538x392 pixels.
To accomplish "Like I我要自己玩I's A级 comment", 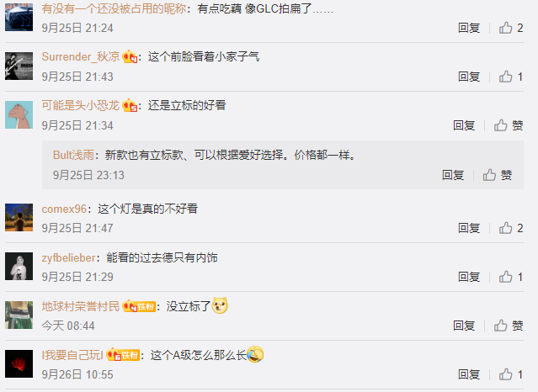I will pyautogui.click(x=505, y=374).
